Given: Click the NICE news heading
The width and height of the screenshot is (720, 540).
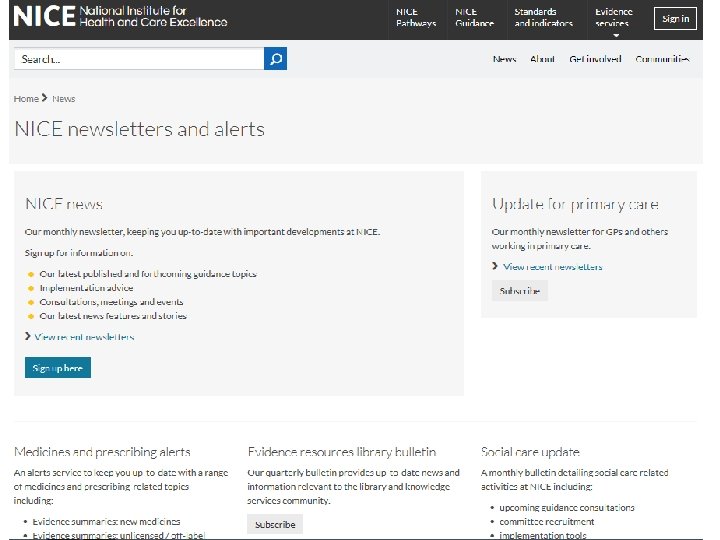Looking at the screenshot, I should (x=64, y=203).
